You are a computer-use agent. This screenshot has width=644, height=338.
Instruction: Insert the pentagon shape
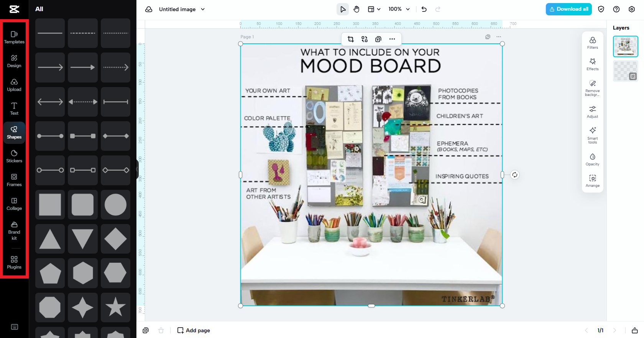click(50, 273)
